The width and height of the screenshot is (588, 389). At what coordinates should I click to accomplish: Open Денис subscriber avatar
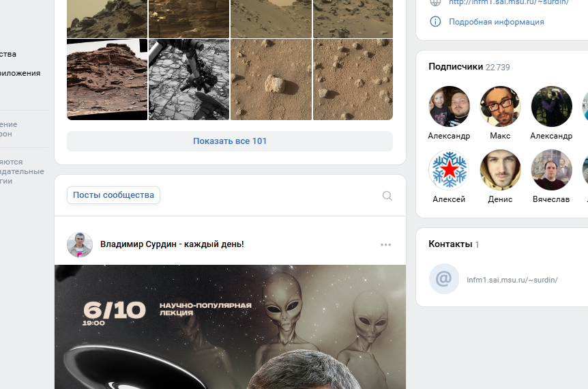500,170
